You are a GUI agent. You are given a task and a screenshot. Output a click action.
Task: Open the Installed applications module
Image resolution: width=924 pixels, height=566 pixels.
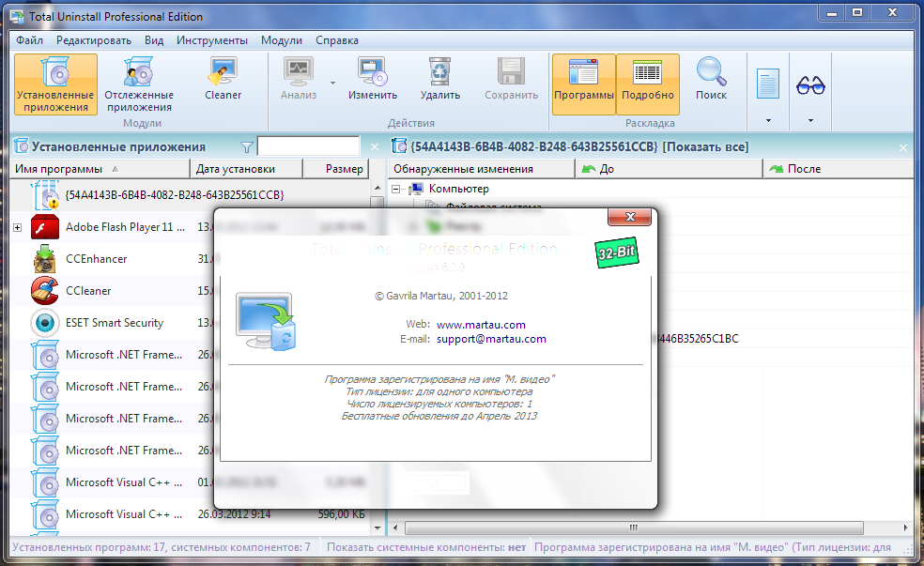click(55, 84)
